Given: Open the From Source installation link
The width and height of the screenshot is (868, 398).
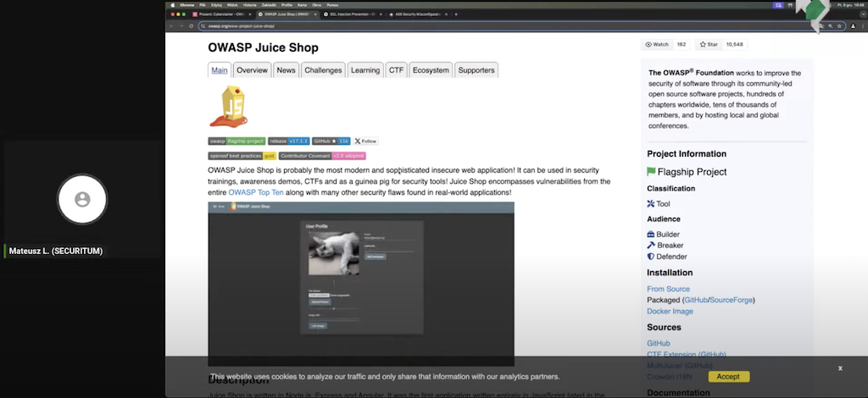Looking at the screenshot, I should tap(668, 290).
